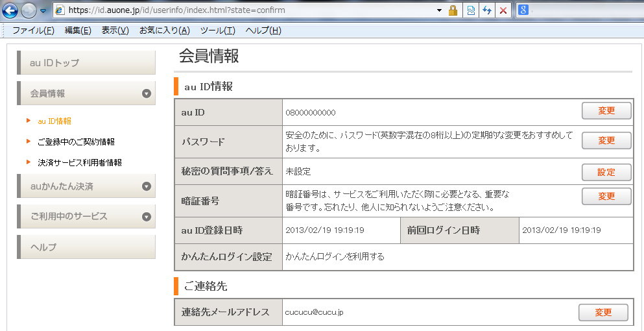
Task: Click the 暗証番号 row label
Action: pos(200,201)
